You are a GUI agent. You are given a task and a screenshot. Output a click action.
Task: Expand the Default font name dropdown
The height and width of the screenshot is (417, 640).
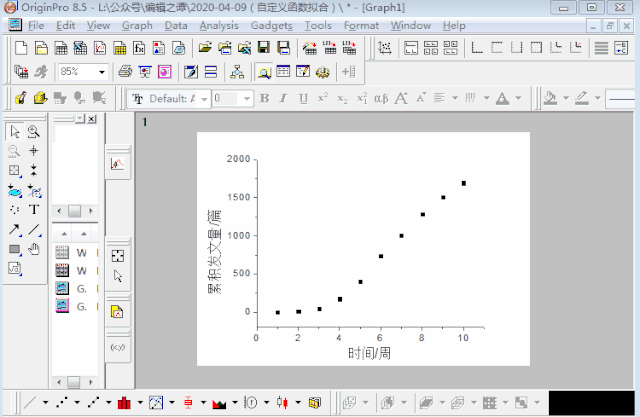tap(205, 98)
